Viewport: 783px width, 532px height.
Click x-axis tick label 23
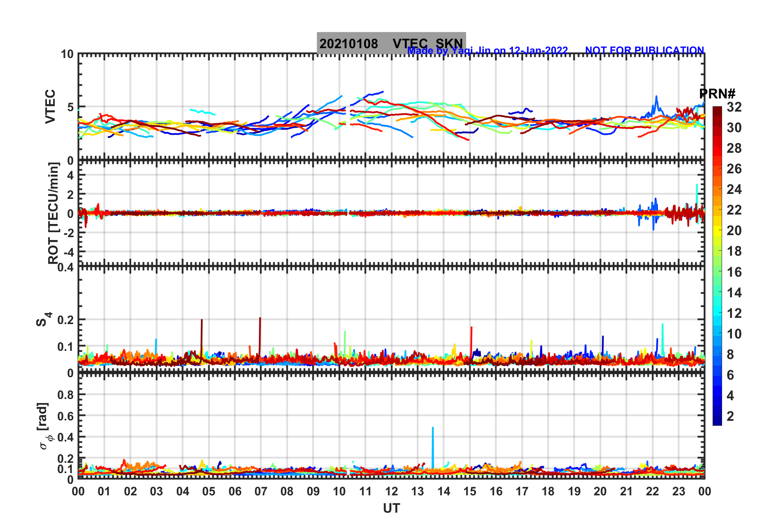point(679,491)
